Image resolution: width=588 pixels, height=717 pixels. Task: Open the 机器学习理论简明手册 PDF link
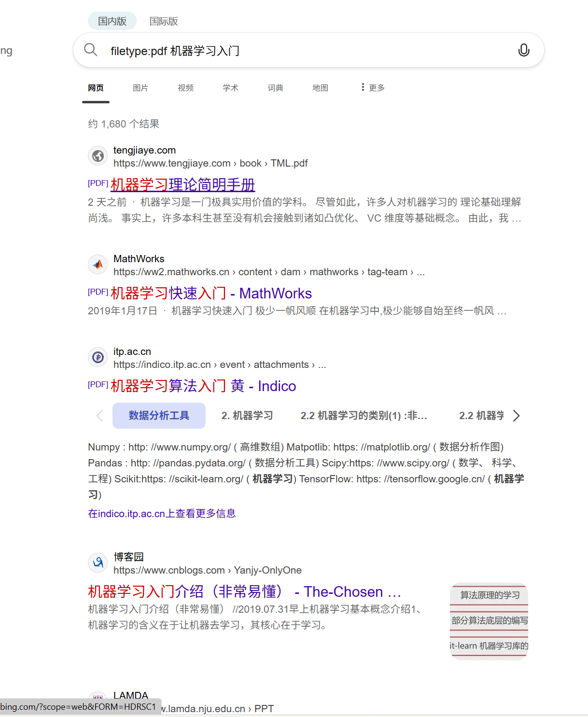point(182,185)
